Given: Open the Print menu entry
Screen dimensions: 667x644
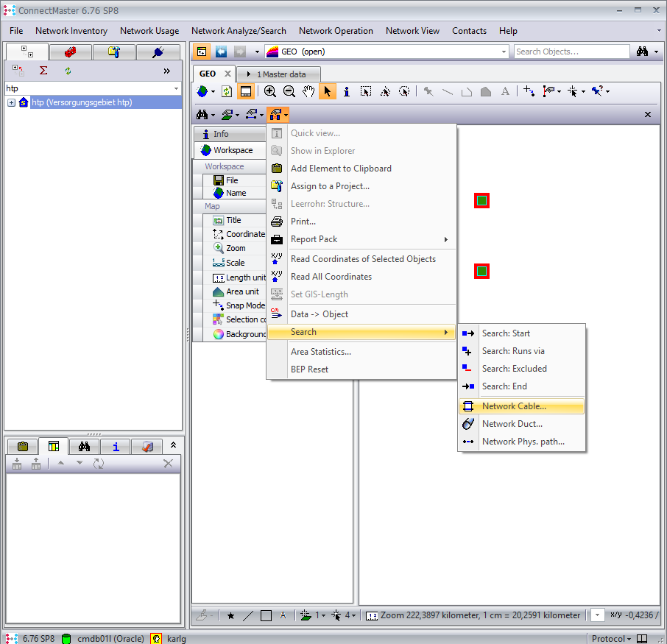Looking at the screenshot, I should click(361, 222).
